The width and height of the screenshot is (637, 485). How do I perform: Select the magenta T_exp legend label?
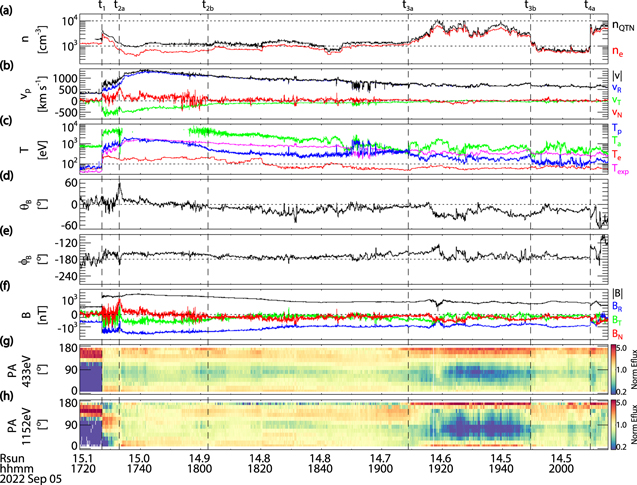(x=622, y=170)
